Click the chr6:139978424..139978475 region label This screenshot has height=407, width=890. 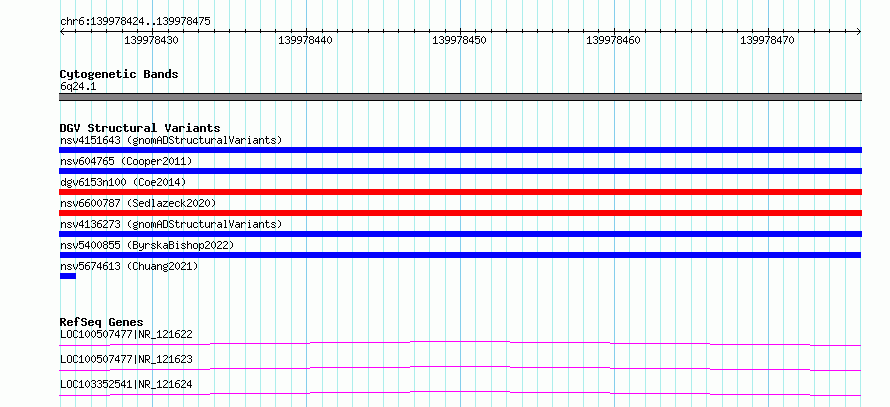click(x=135, y=22)
